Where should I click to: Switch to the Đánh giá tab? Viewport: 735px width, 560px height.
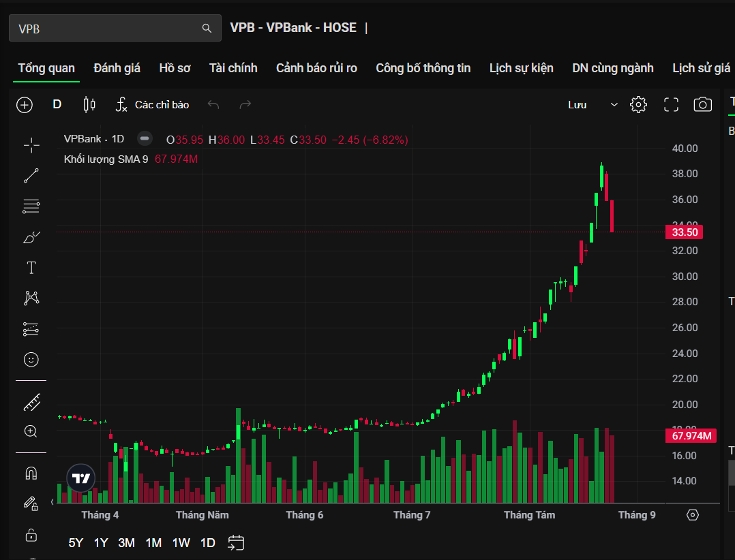[x=117, y=68]
